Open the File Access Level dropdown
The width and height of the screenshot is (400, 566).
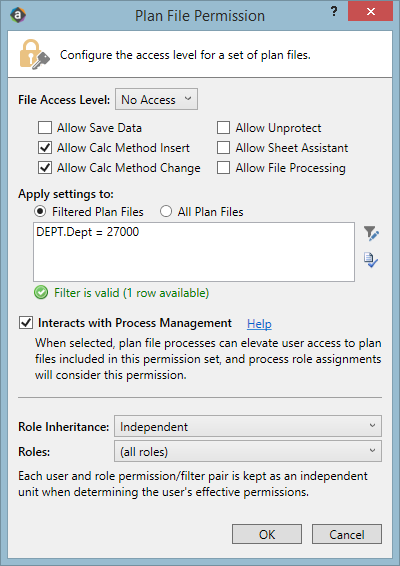(156, 99)
